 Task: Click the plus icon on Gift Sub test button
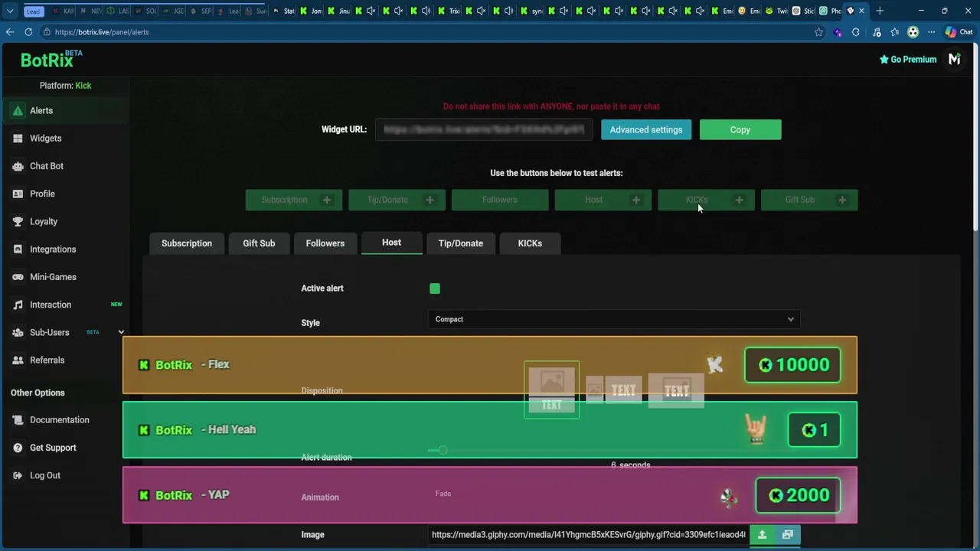(x=842, y=200)
